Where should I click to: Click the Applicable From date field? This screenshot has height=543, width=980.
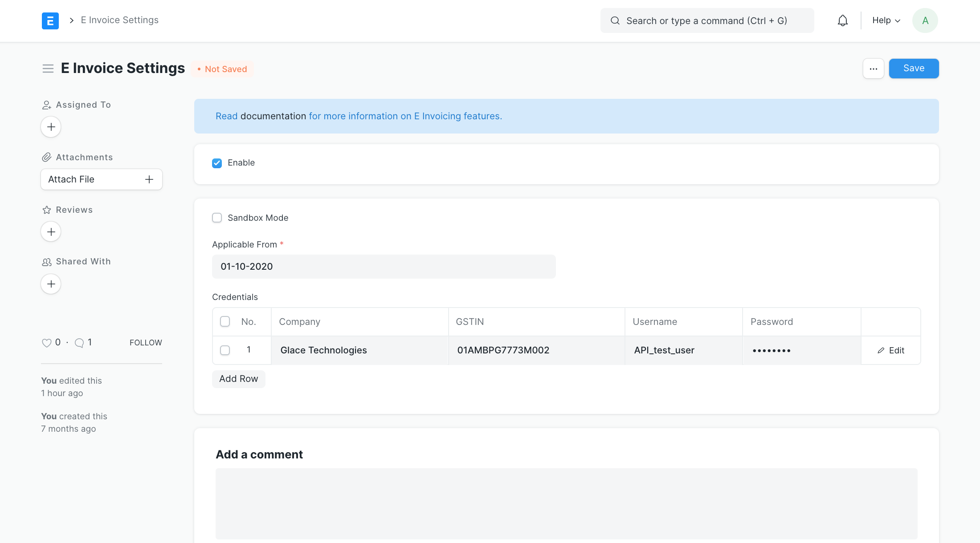(x=384, y=267)
